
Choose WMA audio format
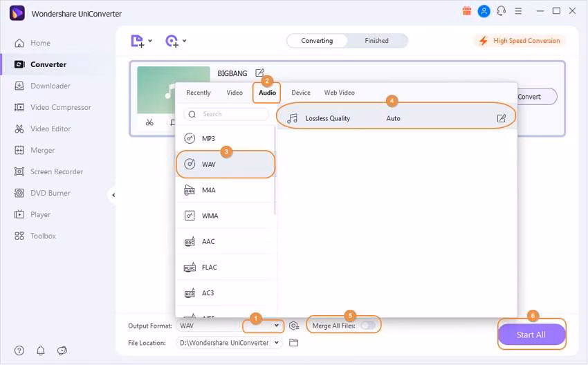coord(226,216)
